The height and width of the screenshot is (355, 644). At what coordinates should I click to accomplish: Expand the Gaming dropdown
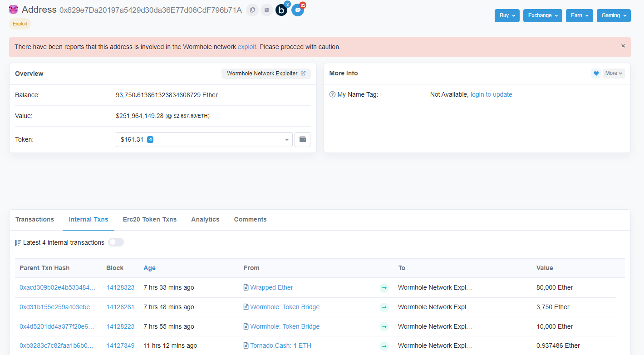pos(614,15)
